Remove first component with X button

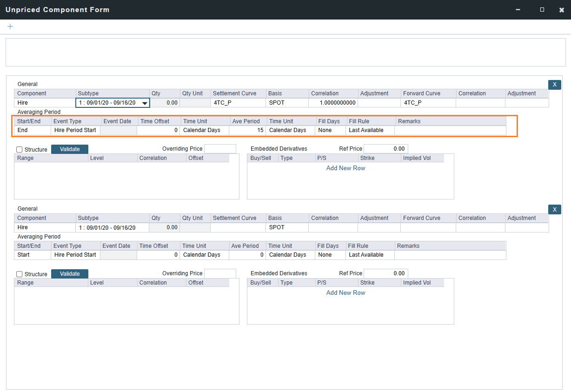[554, 85]
